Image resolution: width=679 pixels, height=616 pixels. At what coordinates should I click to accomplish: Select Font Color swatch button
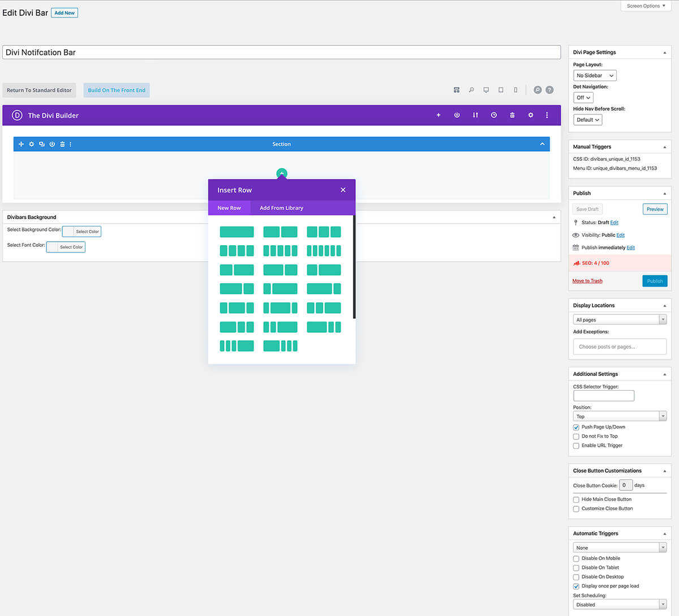point(66,247)
